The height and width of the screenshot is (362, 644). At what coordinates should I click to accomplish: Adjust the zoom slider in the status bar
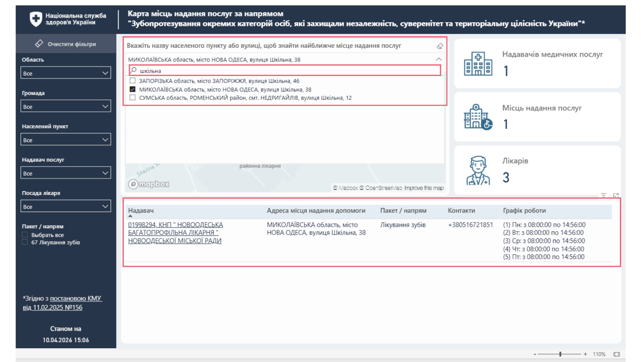pyautogui.click(x=560, y=354)
